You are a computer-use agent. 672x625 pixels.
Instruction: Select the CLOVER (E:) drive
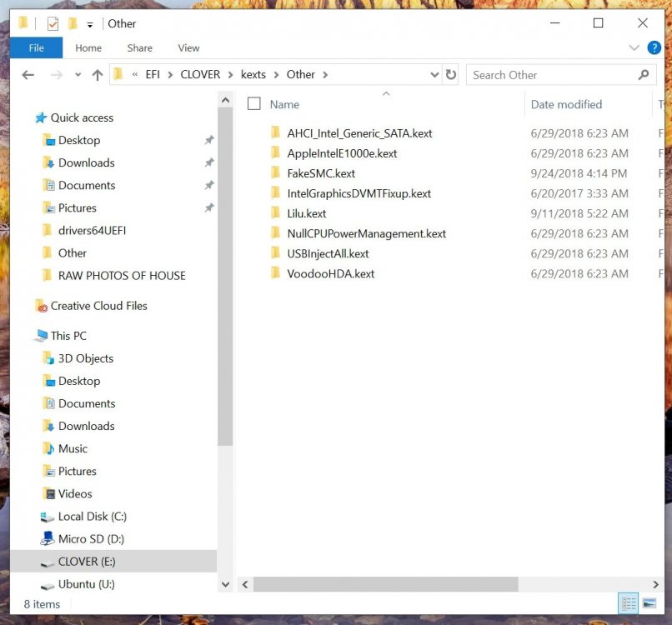[113, 562]
